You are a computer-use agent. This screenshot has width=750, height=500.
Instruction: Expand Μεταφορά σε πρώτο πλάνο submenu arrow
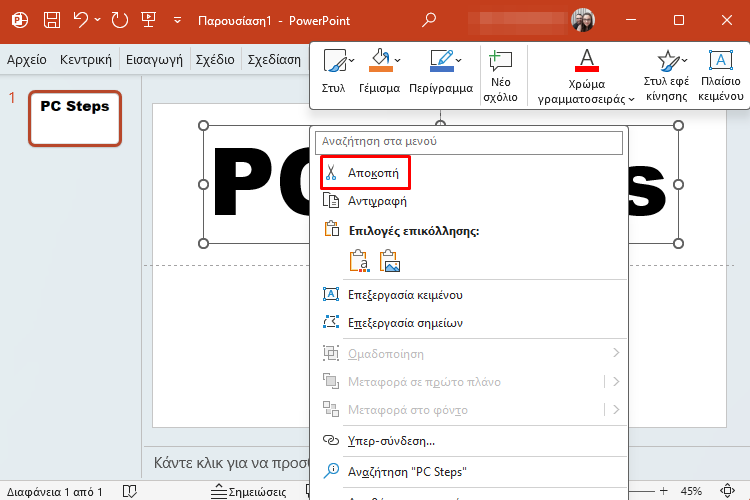[616, 381]
